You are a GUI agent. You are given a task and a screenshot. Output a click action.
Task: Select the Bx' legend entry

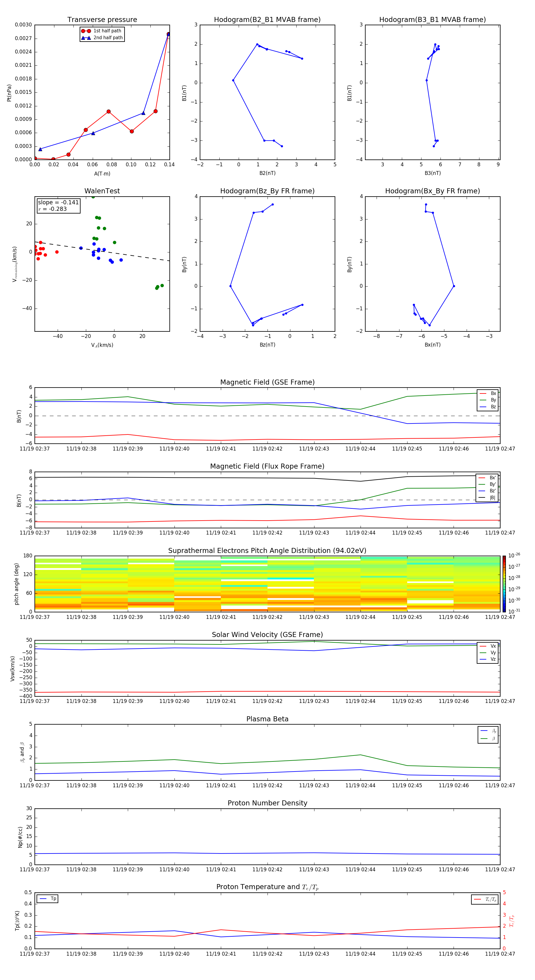click(487, 478)
